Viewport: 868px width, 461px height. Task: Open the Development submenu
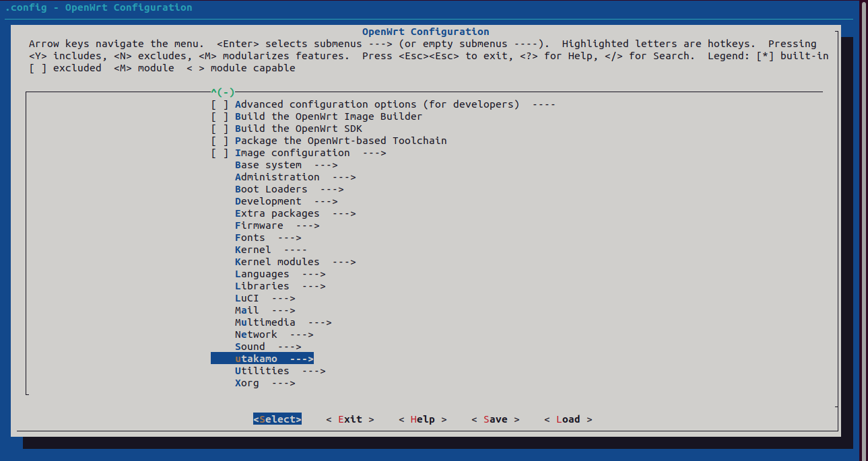286,201
